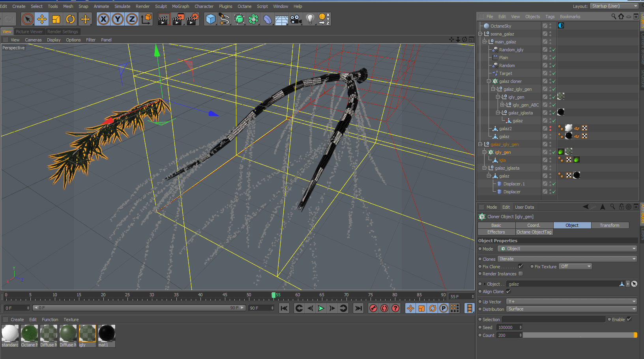Select the Move tool in toolbar
This screenshot has height=359, width=644.
tap(42, 19)
